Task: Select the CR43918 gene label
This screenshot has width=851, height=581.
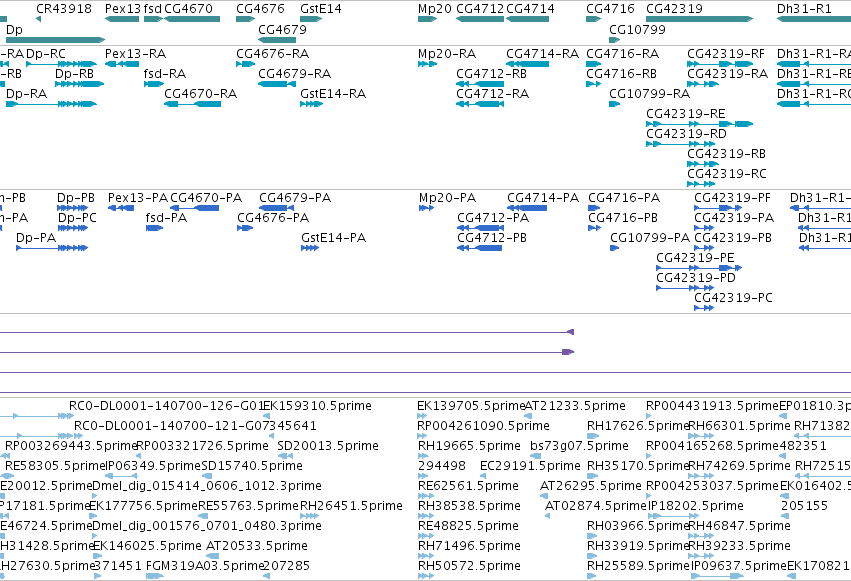Action: coord(64,9)
